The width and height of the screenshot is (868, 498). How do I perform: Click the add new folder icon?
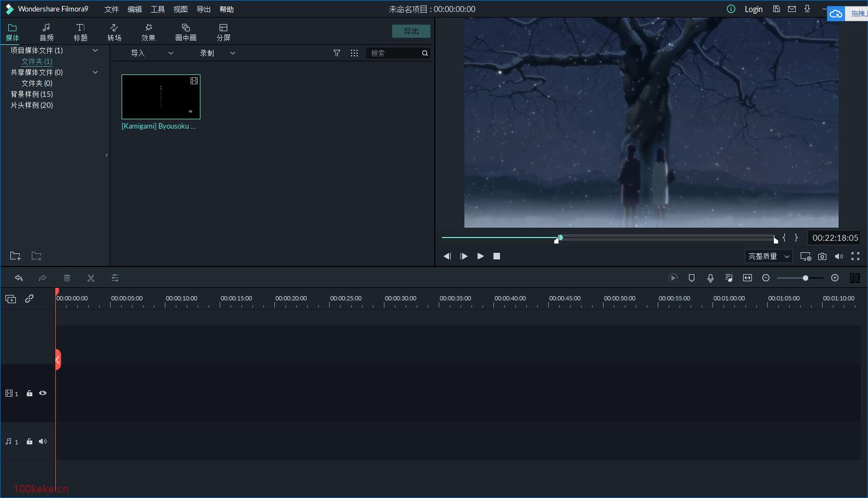point(15,256)
